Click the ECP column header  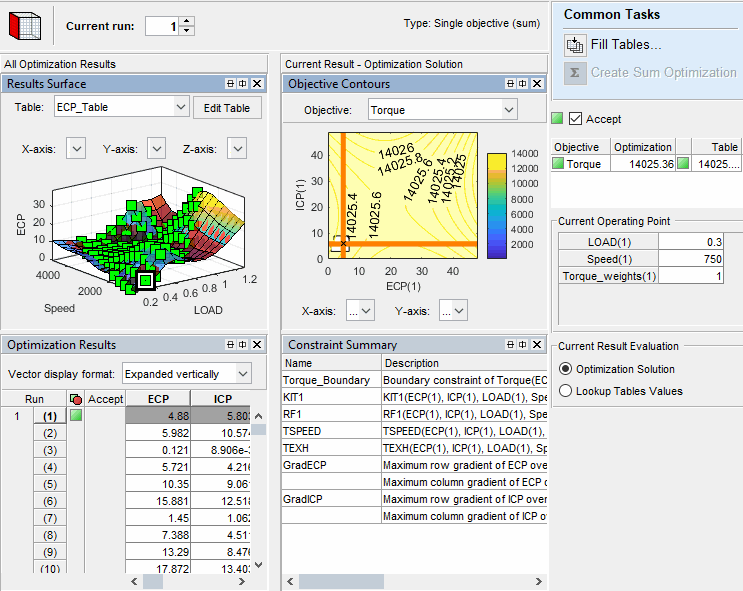click(158, 399)
